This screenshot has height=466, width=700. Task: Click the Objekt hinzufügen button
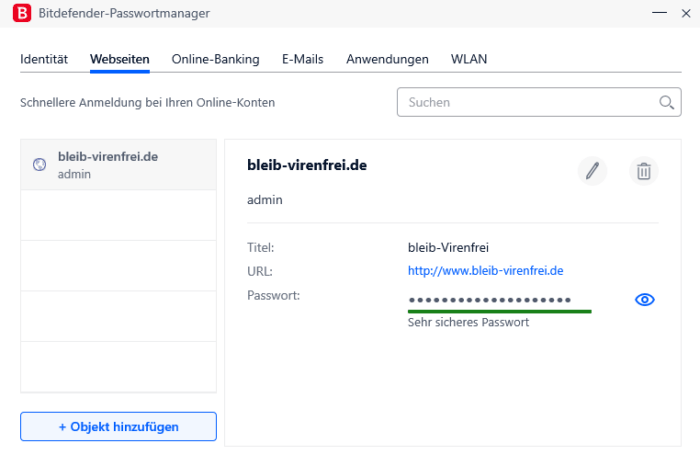pyautogui.click(x=118, y=427)
